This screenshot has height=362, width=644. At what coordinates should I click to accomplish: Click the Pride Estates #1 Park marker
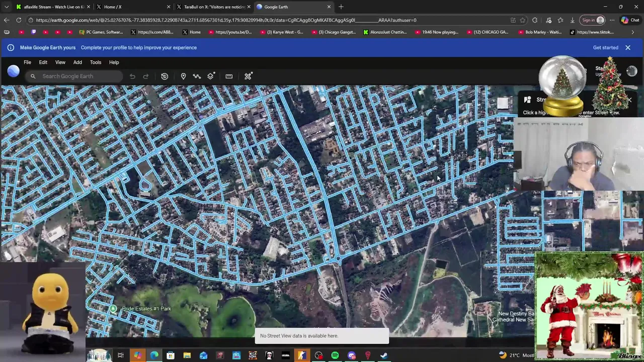click(x=113, y=309)
